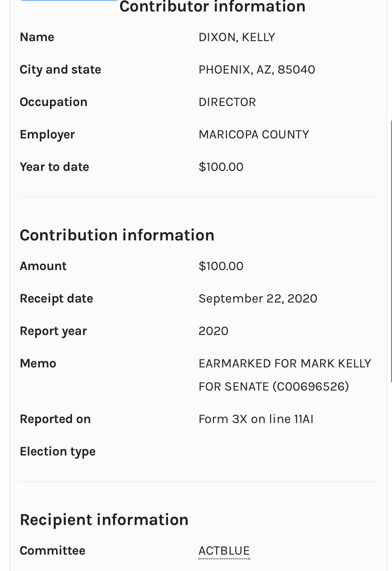This screenshot has width=392, height=571.
Task: Click the Amount $100.00 value
Action: tap(221, 266)
